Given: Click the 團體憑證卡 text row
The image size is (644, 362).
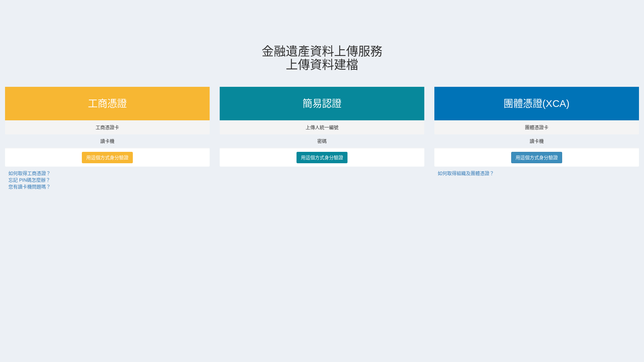Looking at the screenshot, I should click(537, 127).
